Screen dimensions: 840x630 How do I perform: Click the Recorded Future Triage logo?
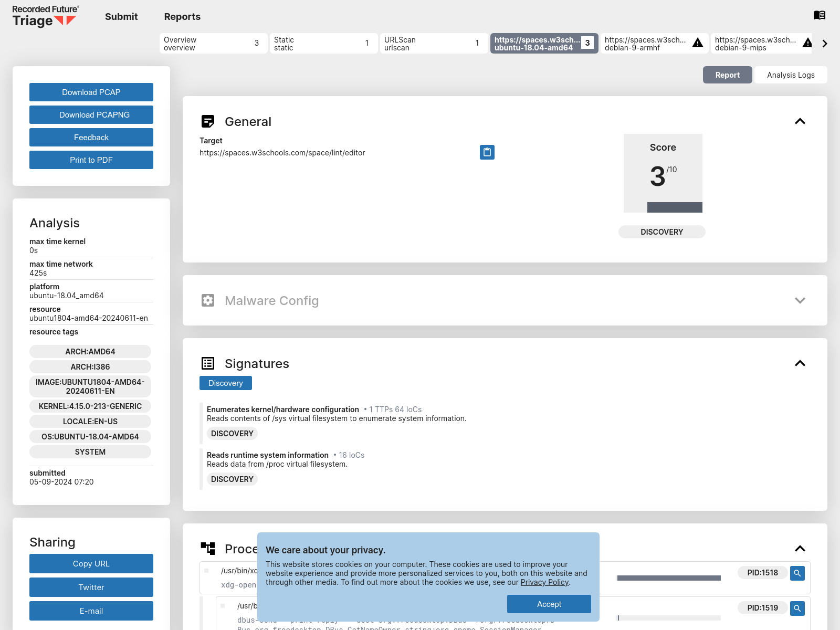coord(45,16)
